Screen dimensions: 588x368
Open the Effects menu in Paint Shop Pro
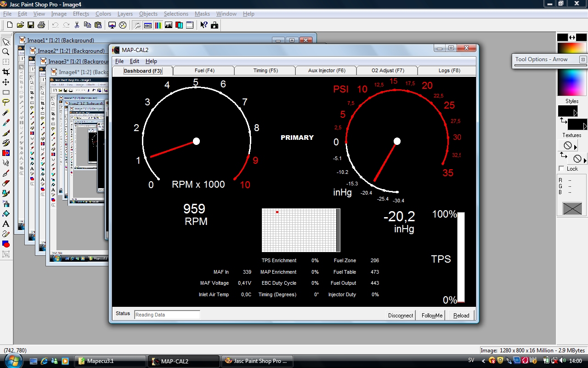(x=81, y=14)
